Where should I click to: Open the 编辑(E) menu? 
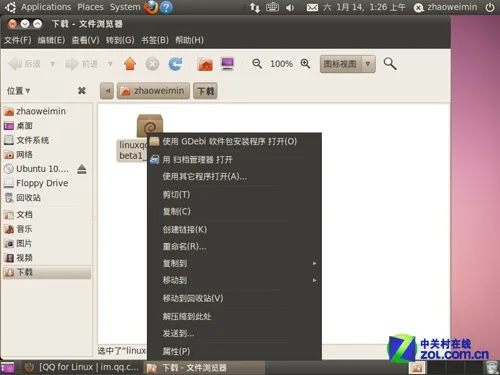[51, 40]
